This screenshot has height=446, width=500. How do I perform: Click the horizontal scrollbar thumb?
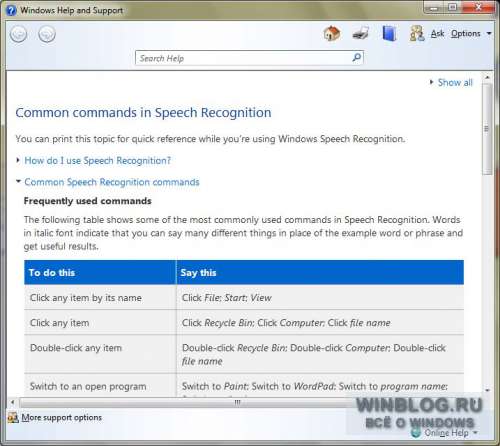tap(237, 402)
